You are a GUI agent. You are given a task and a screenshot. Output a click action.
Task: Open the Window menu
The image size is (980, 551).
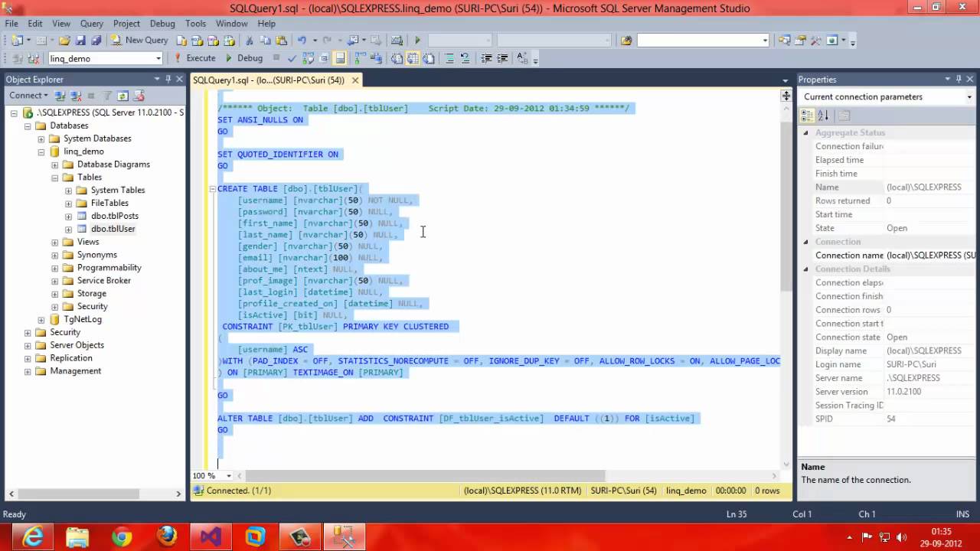pos(231,24)
